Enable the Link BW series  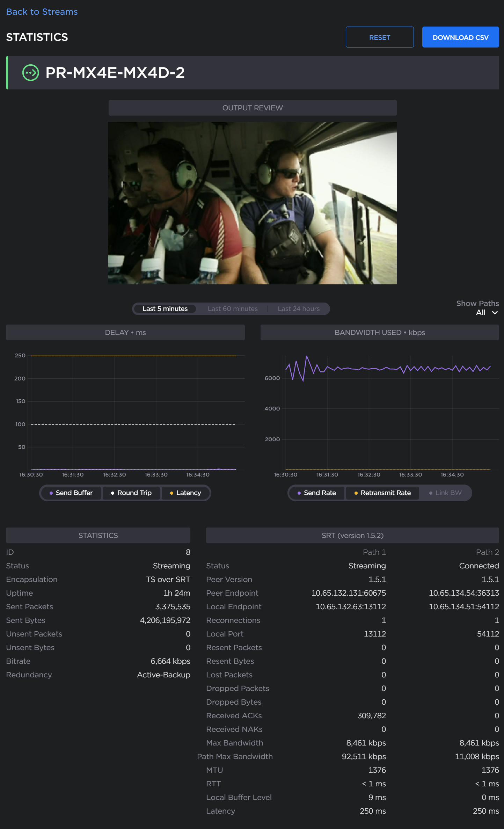coord(445,493)
